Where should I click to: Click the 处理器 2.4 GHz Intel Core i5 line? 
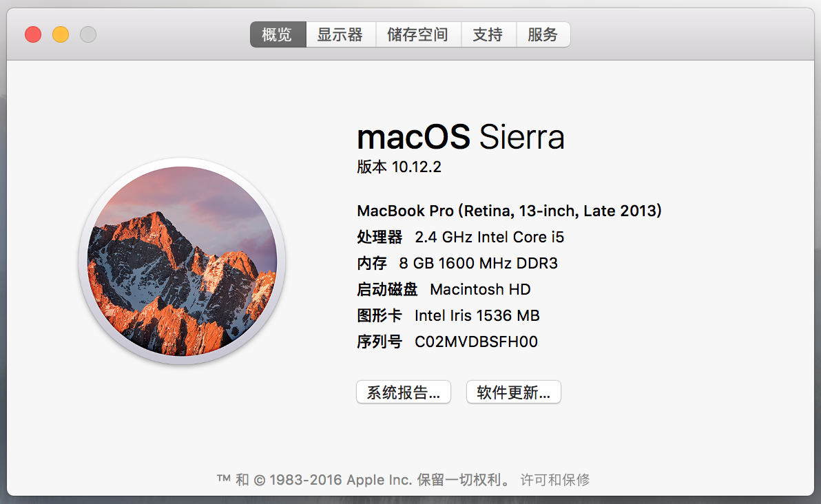(460, 238)
